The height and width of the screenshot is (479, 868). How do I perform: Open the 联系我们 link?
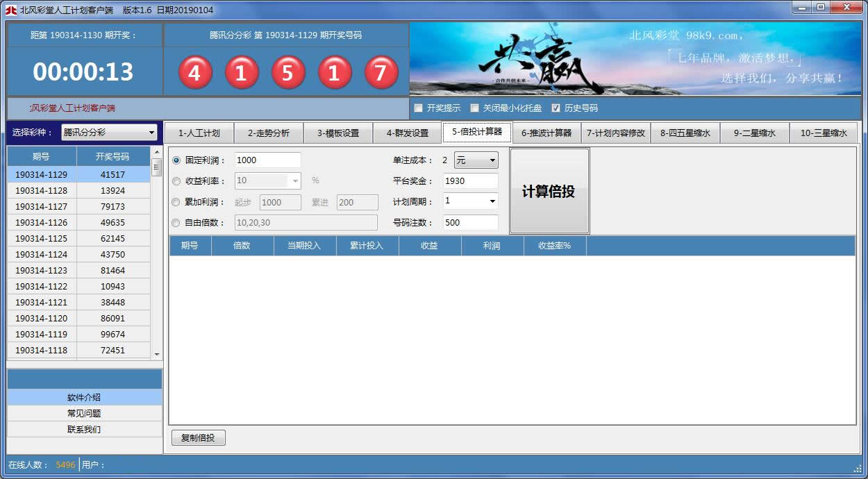coord(84,430)
